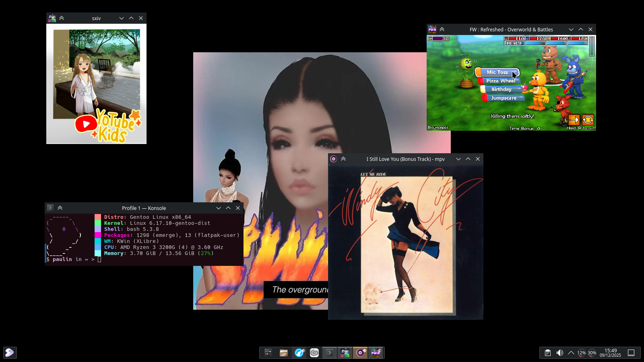Expand hidden system tray icons
Image resolution: width=644 pixels, height=362 pixels.
571,353
